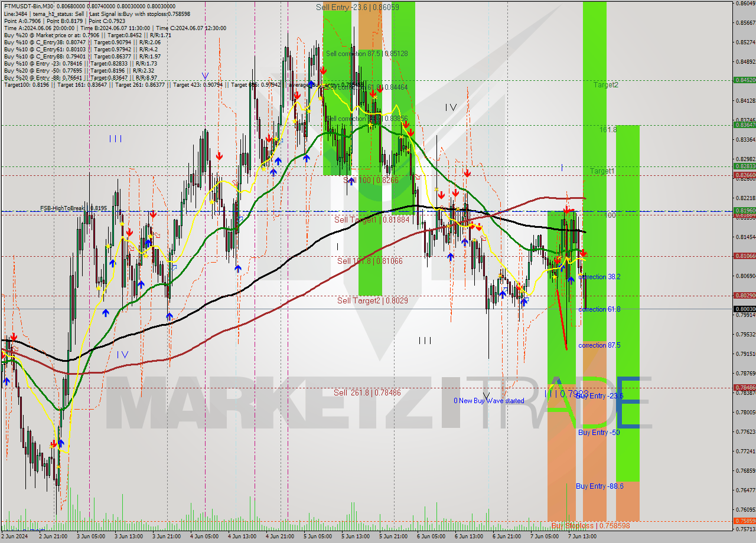Click the 'Target1' label on green bar
This screenshot has width=756, height=543.
pyautogui.click(x=602, y=171)
